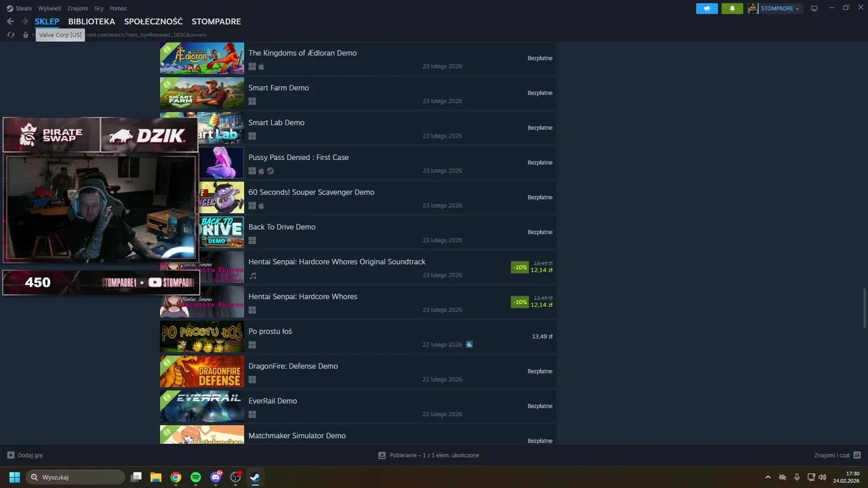
Task: Click music note icon in Original Soundtrack row
Action: (253, 276)
